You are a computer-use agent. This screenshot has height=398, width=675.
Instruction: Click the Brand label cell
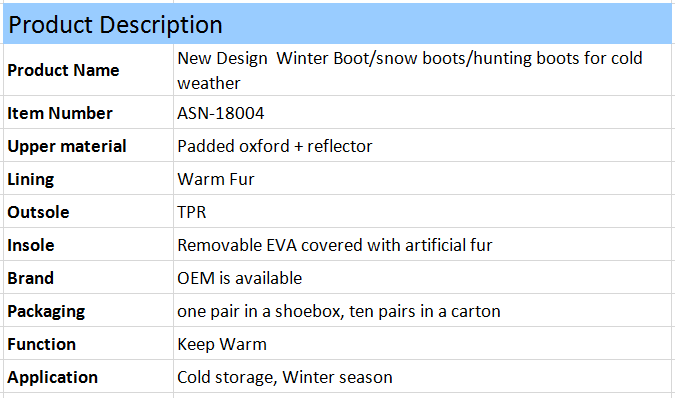[88, 278]
